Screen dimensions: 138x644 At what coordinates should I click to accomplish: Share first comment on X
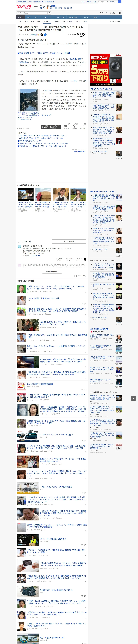click(85, 259)
